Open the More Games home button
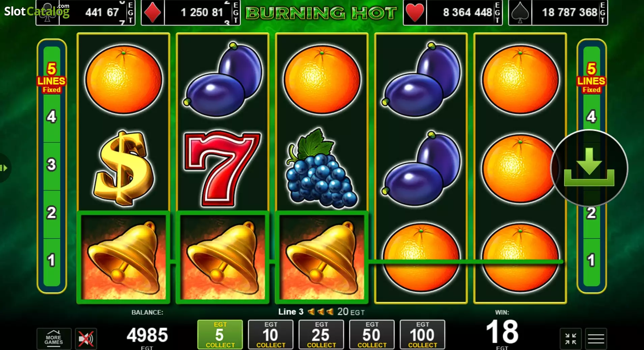 pyautogui.click(x=54, y=339)
